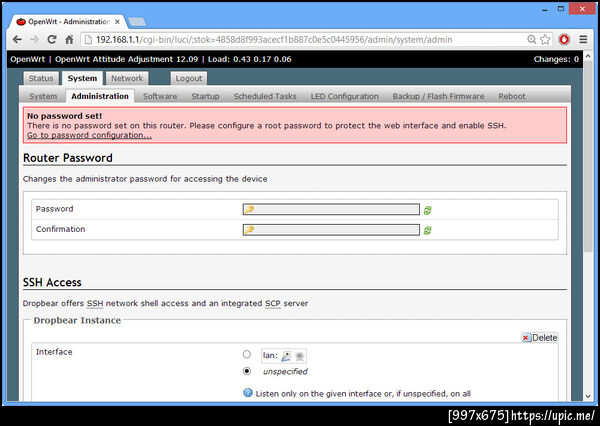Image resolution: width=600 pixels, height=426 pixels.
Task: Click the SSH abbreviation in Dropbear description
Action: tap(95, 304)
